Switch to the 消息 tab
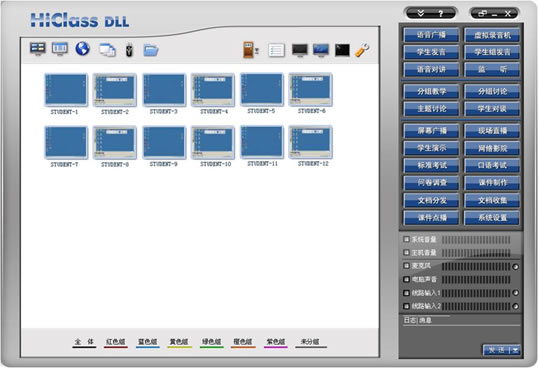The width and height of the screenshot is (539, 369). pos(425,321)
